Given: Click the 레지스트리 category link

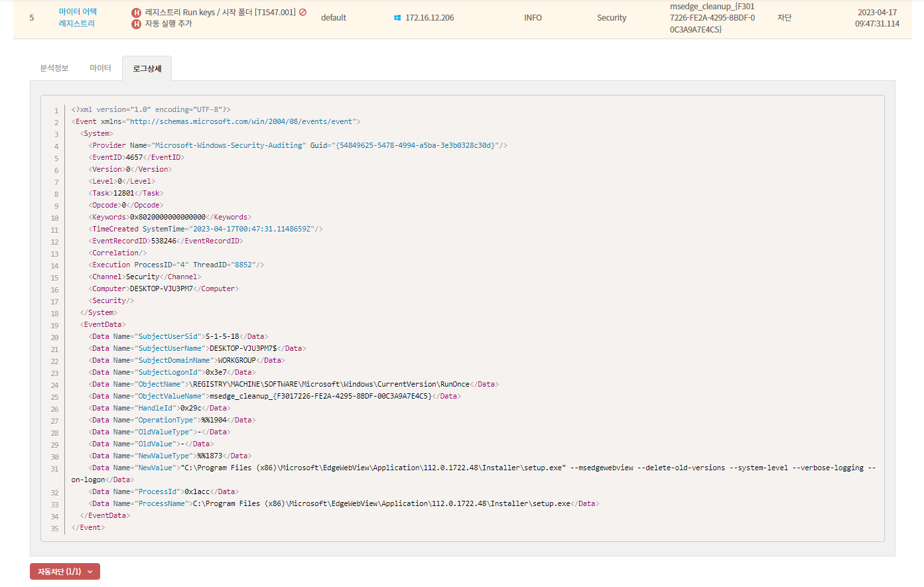Looking at the screenshot, I should 77,23.
